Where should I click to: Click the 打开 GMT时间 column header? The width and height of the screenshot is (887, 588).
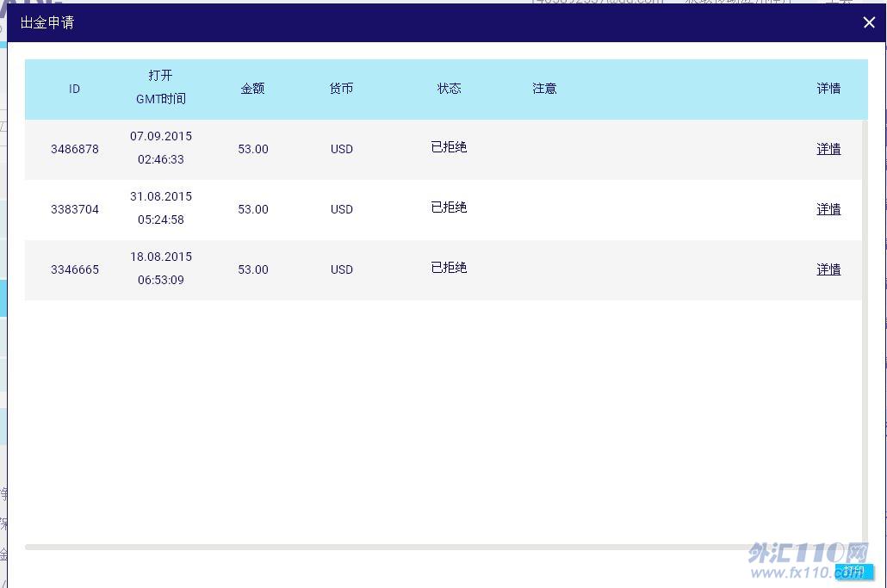tap(161, 87)
